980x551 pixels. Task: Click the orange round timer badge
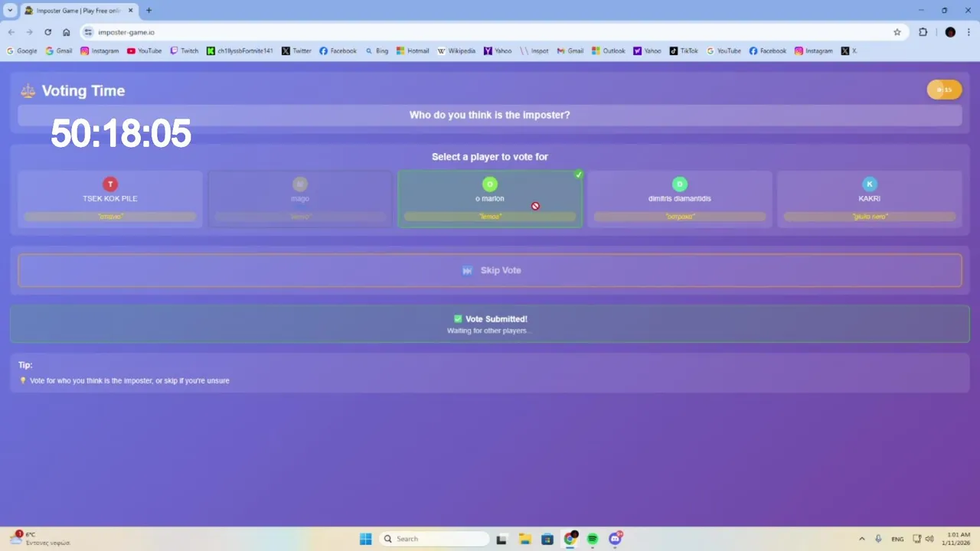click(x=945, y=90)
